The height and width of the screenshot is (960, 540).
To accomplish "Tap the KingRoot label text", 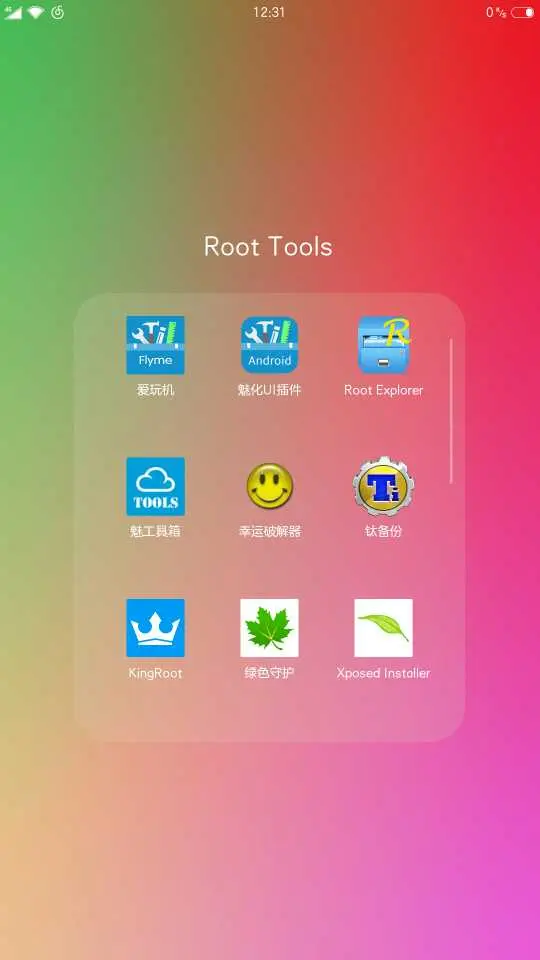I will click(156, 673).
